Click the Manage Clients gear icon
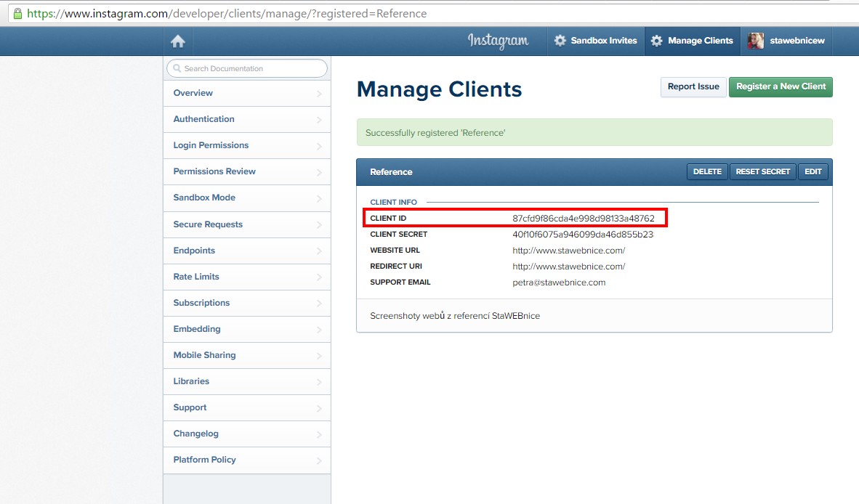The width and height of the screenshot is (859, 504). tap(656, 41)
